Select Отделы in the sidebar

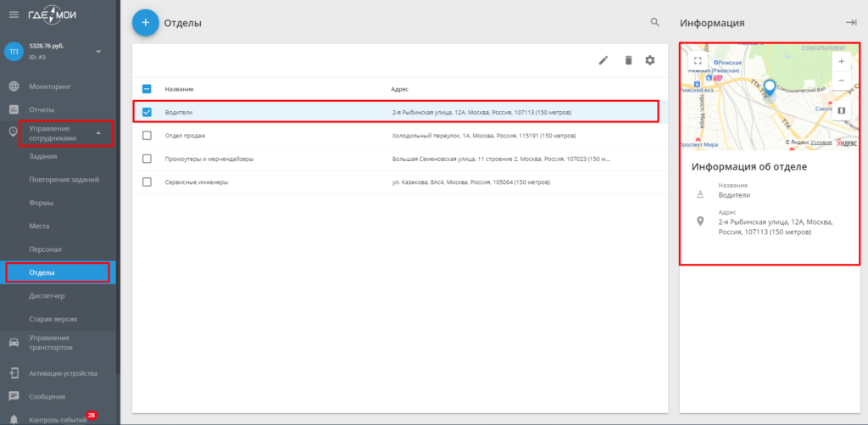coord(58,272)
